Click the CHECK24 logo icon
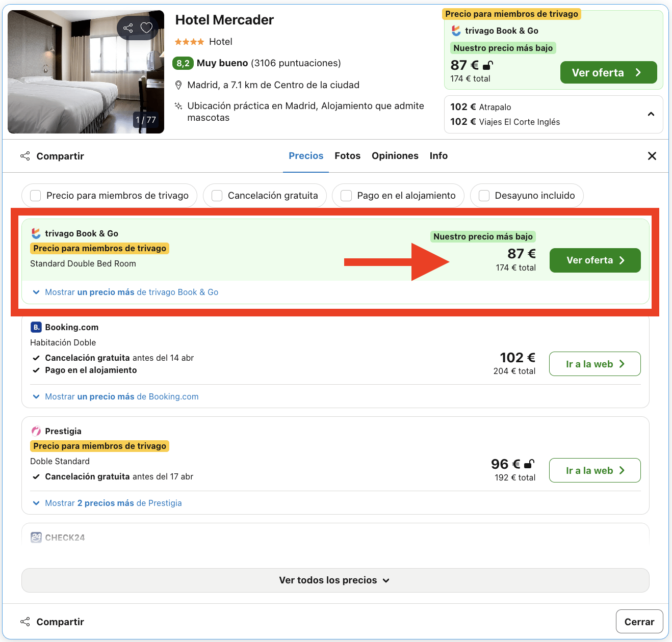The width and height of the screenshot is (672, 642). (36, 538)
